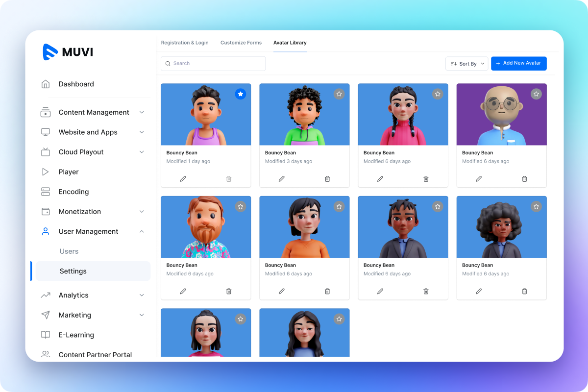
Task: Switch to Customize Forms tab
Action: 241,43
